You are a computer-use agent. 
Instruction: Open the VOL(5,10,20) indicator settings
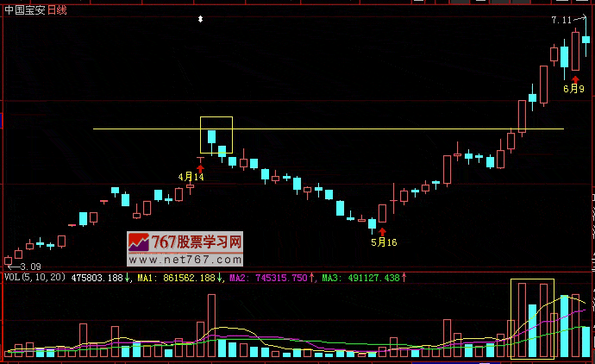click(34, 278)
